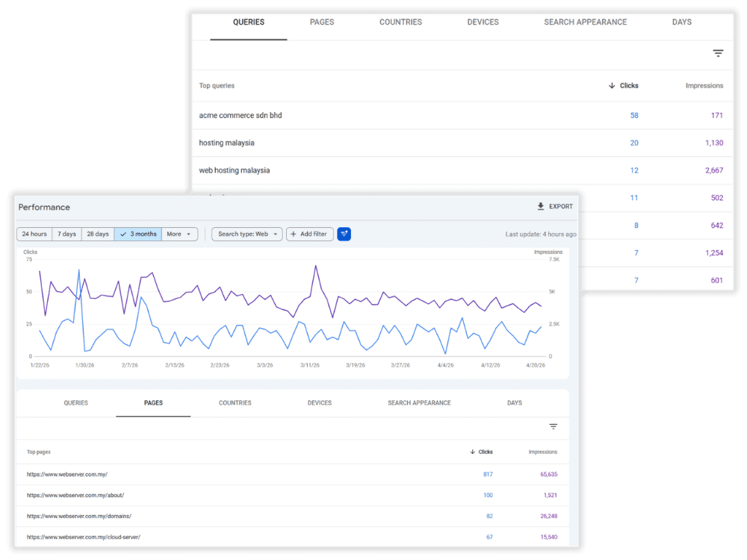Click Impressions column header in pages table
The height and width of the screenshot is (560, 747).
pos(542,452)
